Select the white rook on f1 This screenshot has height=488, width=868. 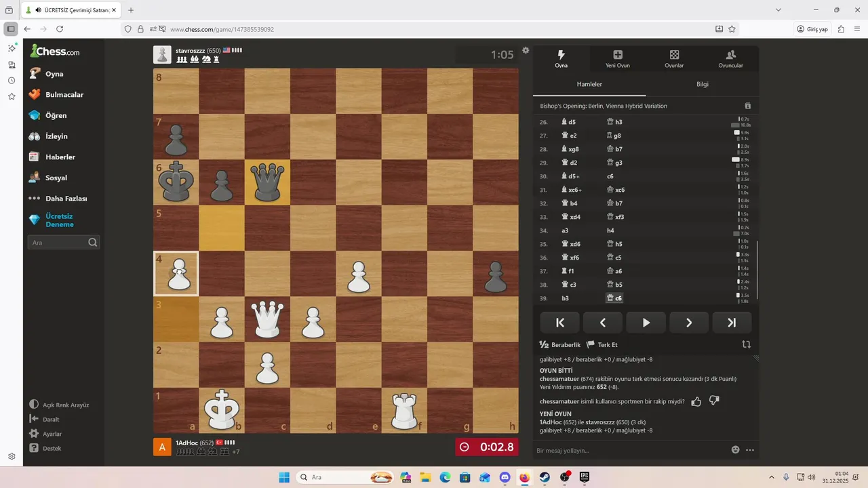pyautogui.click(x=404, y=410)
